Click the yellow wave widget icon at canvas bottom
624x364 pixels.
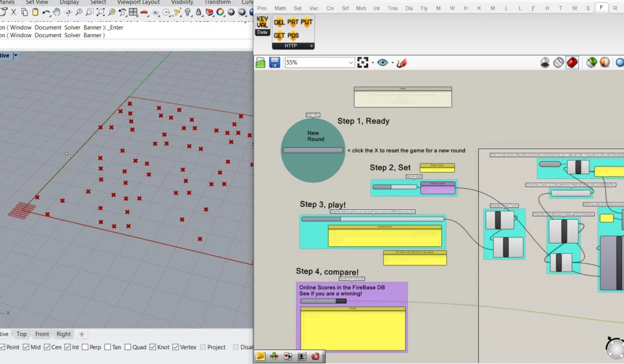261,356
